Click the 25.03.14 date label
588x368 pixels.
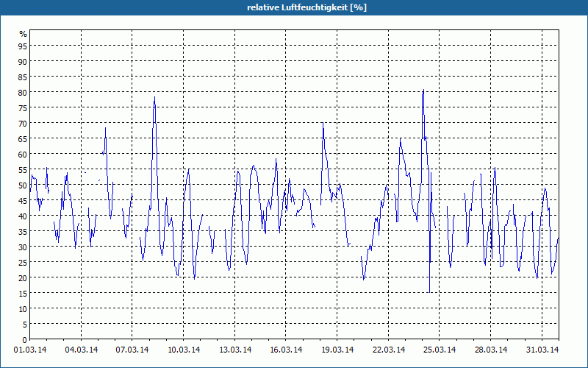pos(440,350)
